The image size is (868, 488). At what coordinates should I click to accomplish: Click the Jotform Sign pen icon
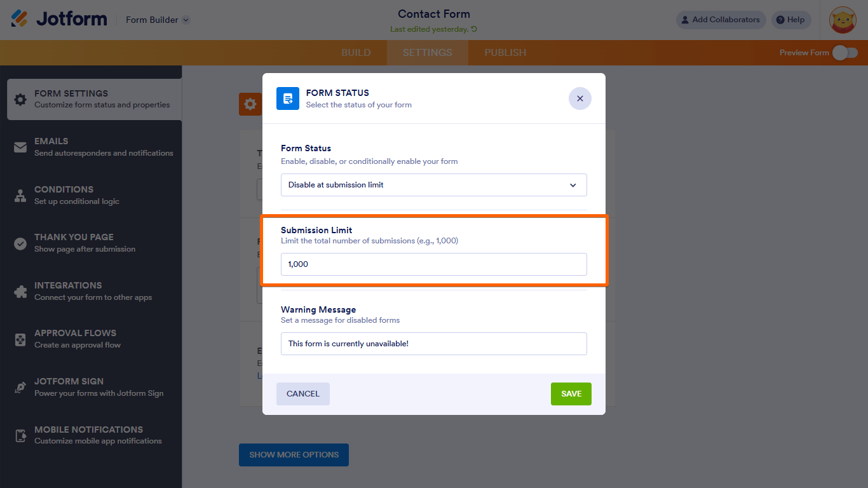[x=20, y=388]
